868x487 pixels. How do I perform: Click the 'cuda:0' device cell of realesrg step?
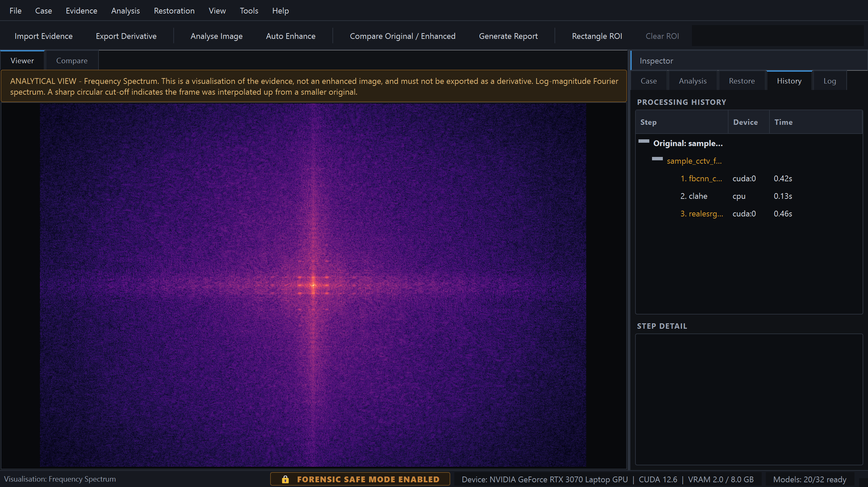click(x=744, y=214)
